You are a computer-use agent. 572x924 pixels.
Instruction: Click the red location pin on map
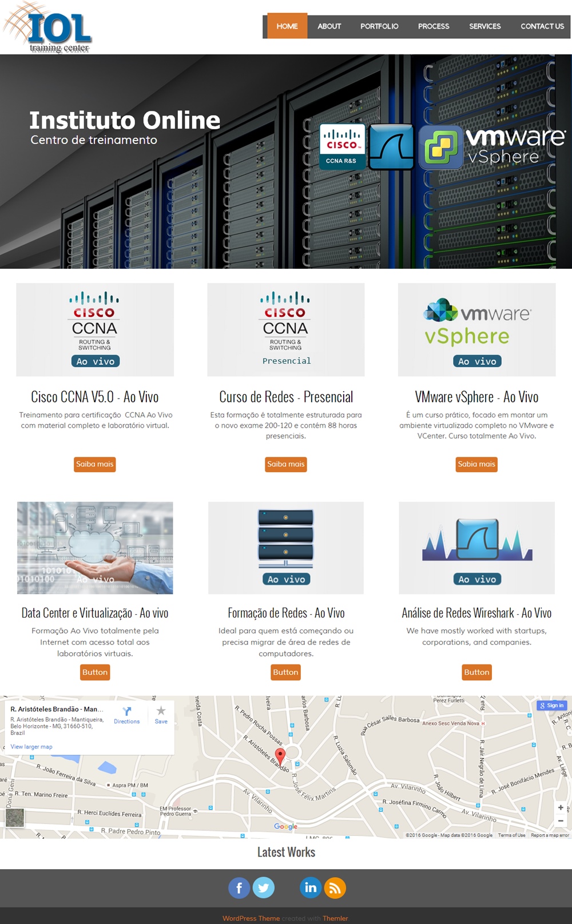[x=280, y=756]
